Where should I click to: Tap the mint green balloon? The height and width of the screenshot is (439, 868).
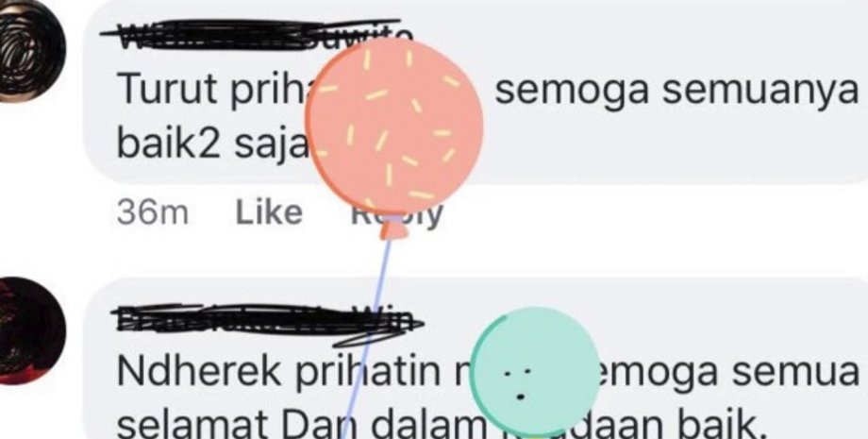coord(535,372)
